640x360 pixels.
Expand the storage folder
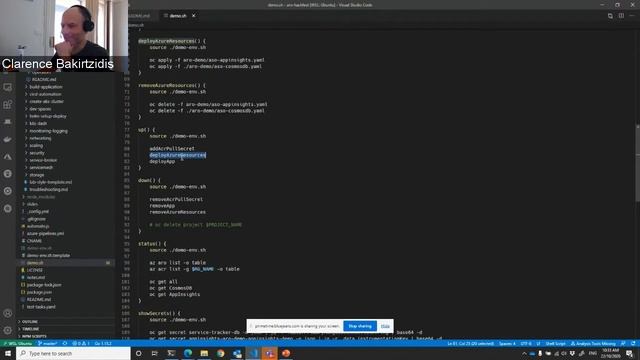(36, 175)
